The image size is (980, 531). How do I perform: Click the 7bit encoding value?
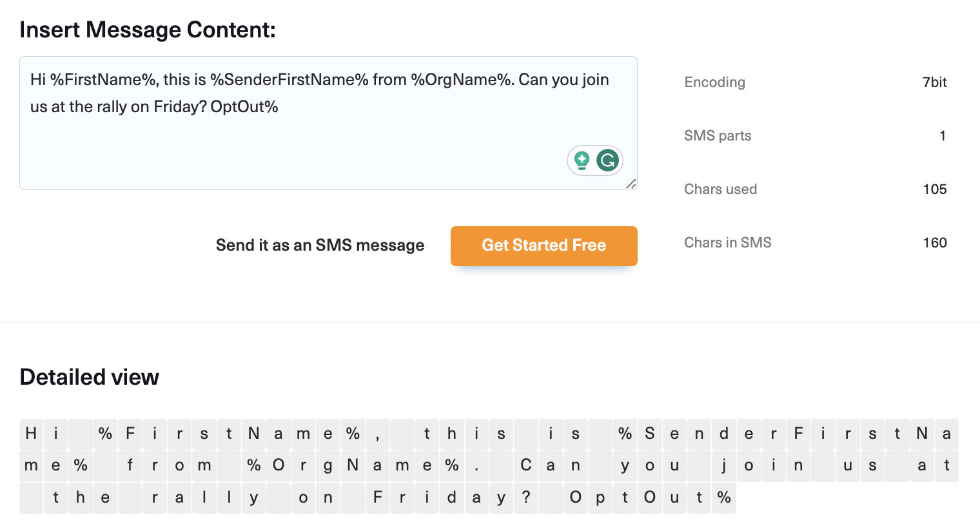(934, 82)
